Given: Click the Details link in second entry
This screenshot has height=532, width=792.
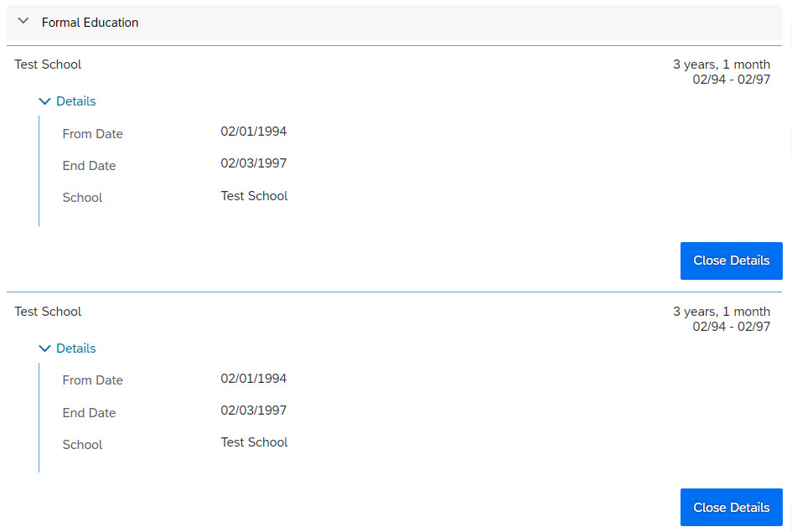Looking at the screenshot, I should pyautogui.click(x=75, y=349).
